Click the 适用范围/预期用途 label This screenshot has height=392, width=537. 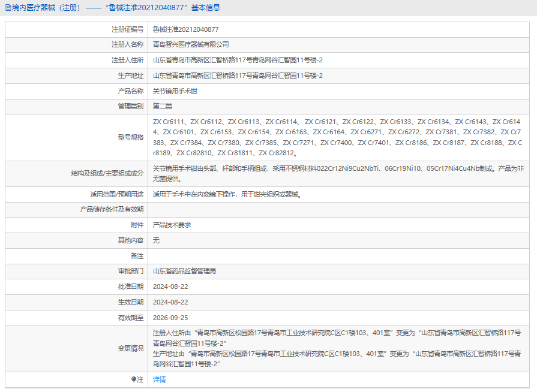(x=117, y=195)
